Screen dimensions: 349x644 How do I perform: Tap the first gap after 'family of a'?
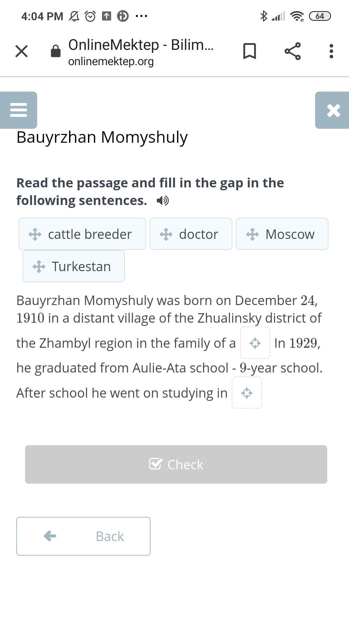[x=255, y=343]
